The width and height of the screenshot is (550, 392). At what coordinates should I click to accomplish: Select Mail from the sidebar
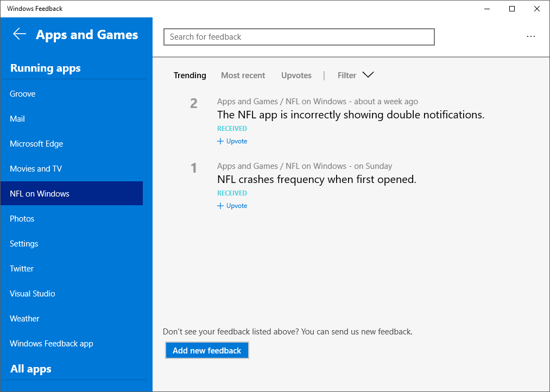pyautogui.click(x=17, y=119)
